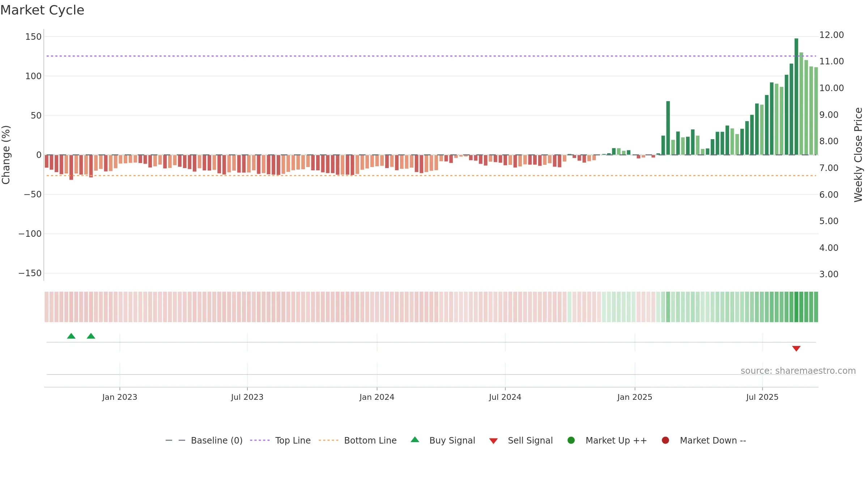Toggle the Market Up ++ legend entry
Image resolution: width=868 pixels, height=488 pixels.
click(x=607, y=440)
